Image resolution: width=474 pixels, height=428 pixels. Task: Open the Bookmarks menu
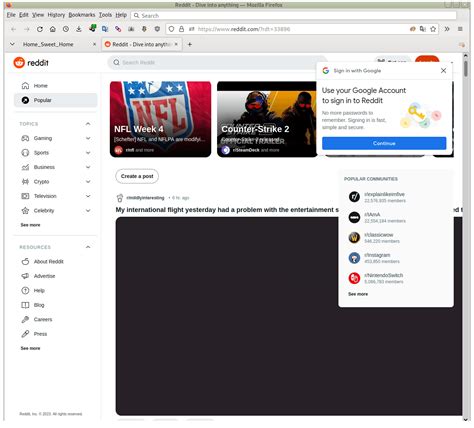[x=82, y=15]
